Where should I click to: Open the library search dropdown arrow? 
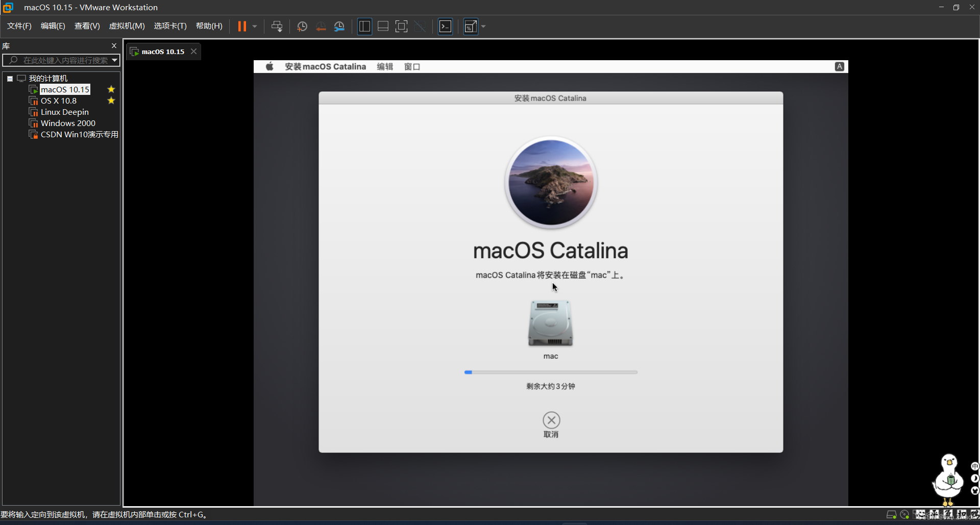[x=115, y=60]
